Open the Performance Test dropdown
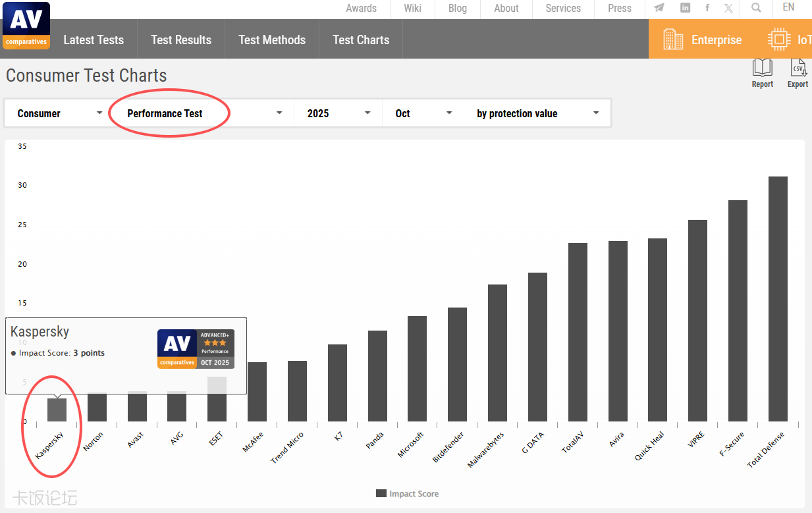Screen dimensions: 812x513 (204, 113)
